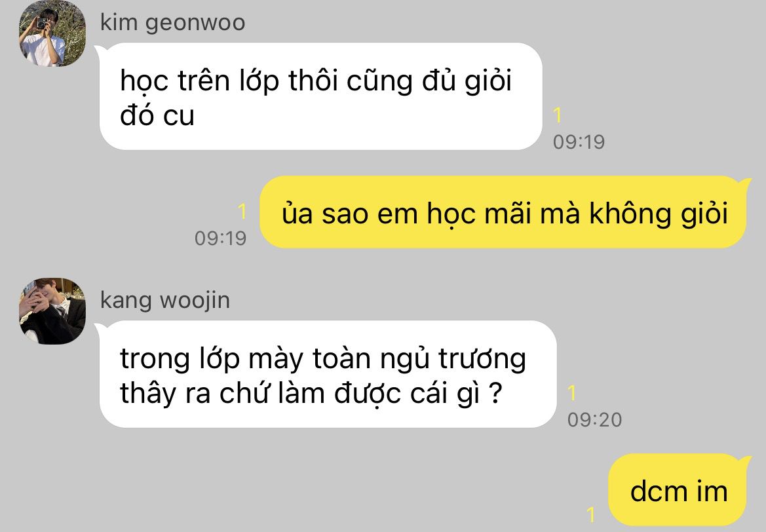Image resolution: width=766 pixels, height=532 pixels.
Task: Tap 'thầy ra chứ làm được cái gì ?' line
Action: click(x=311, y=393)
